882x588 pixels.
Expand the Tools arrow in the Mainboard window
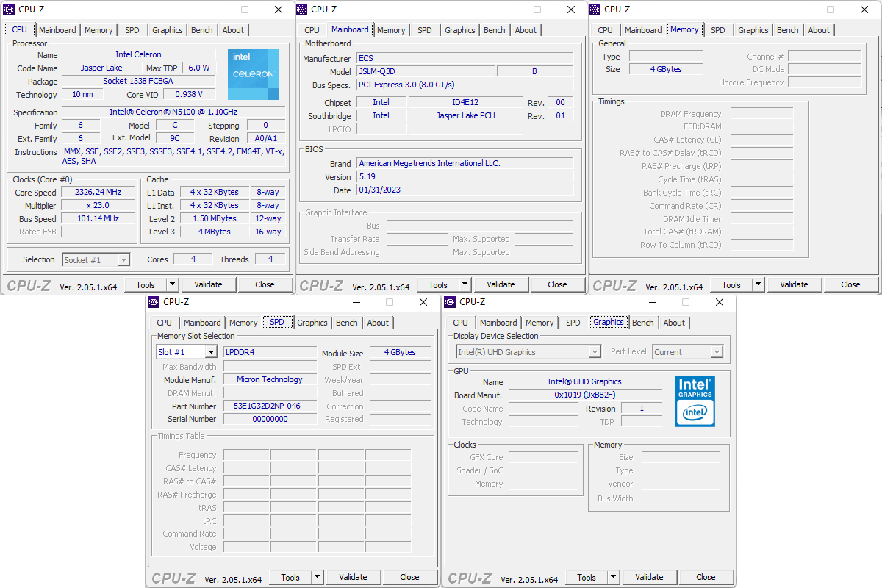(465, 284)
